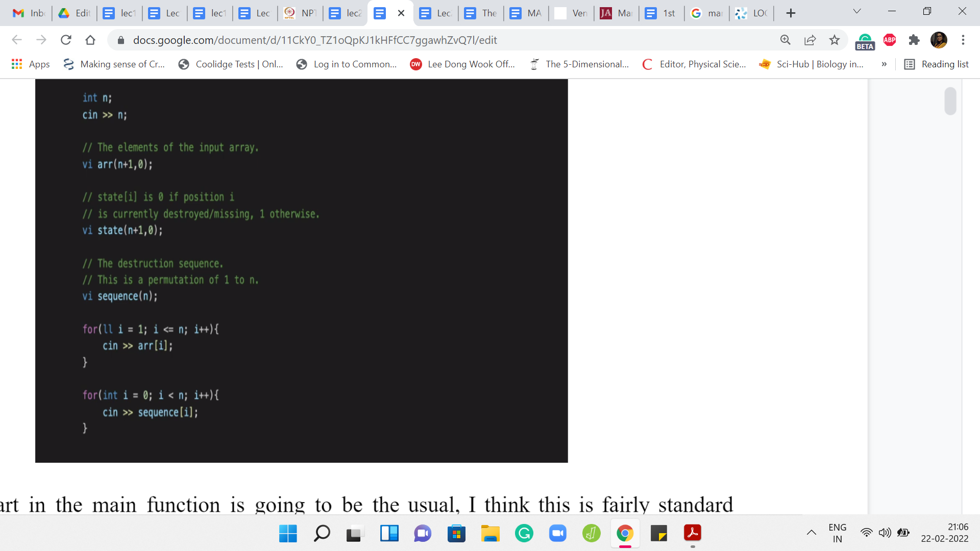Share this page via share icon

810,40
